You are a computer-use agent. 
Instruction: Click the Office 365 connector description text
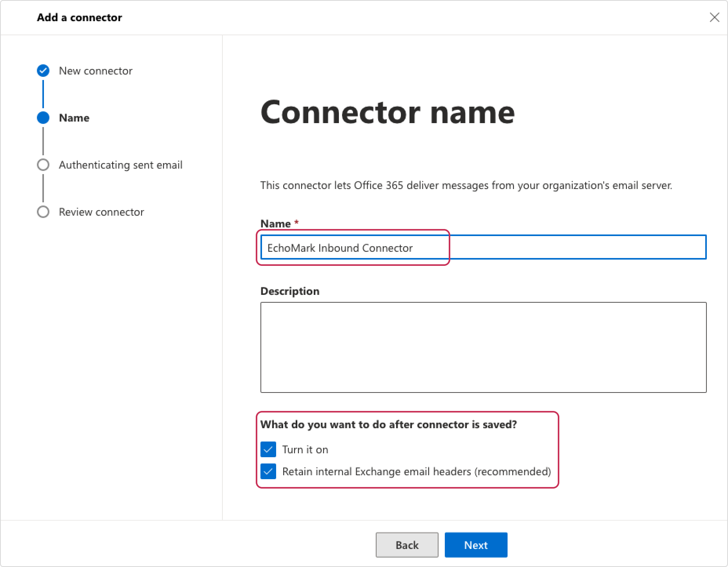tap(466, 185)
